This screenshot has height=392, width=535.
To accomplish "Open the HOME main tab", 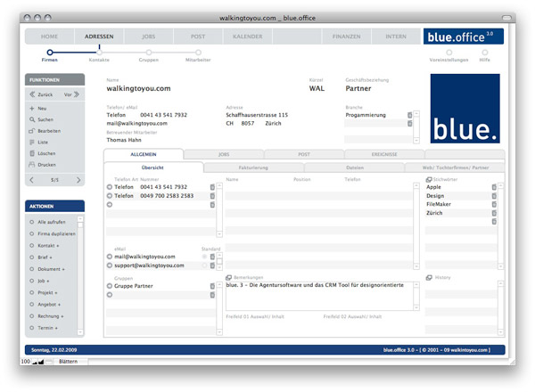I will click(49, 37).
